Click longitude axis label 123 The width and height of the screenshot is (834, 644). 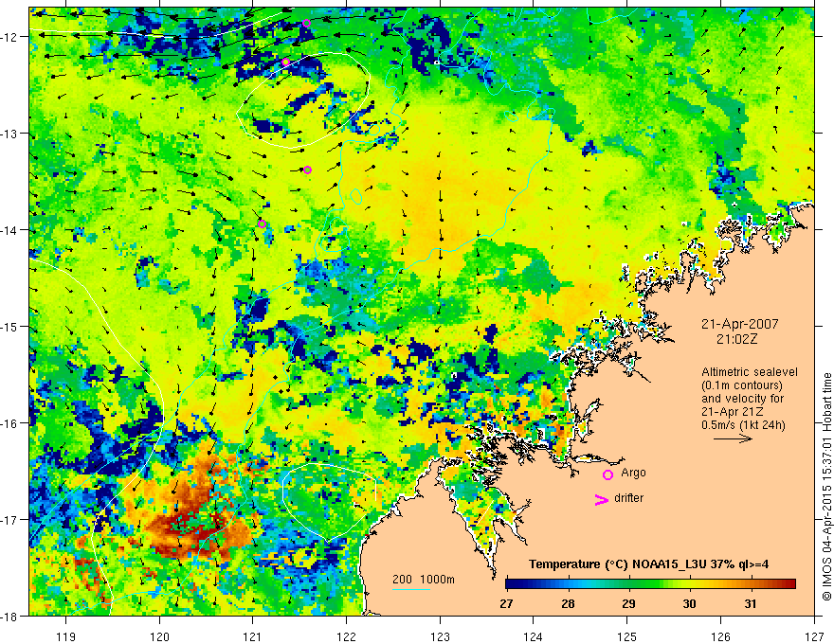(x=440, y=636)
